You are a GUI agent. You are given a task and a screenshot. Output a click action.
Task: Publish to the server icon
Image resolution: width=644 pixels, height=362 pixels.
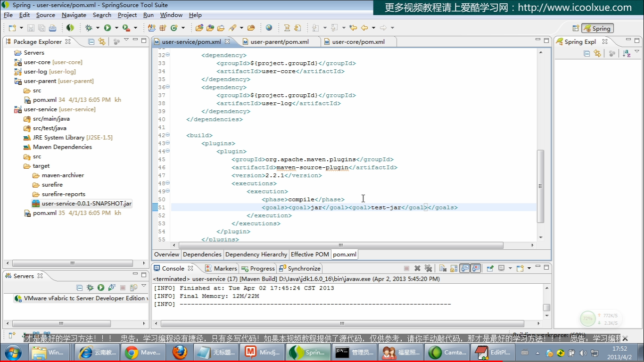[x=133, y=288]
